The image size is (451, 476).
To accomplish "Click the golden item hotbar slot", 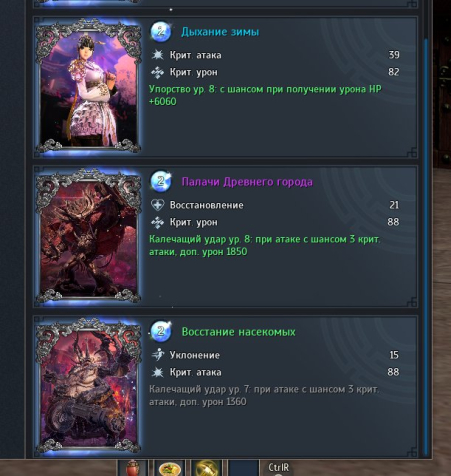I will click(207, 468).
